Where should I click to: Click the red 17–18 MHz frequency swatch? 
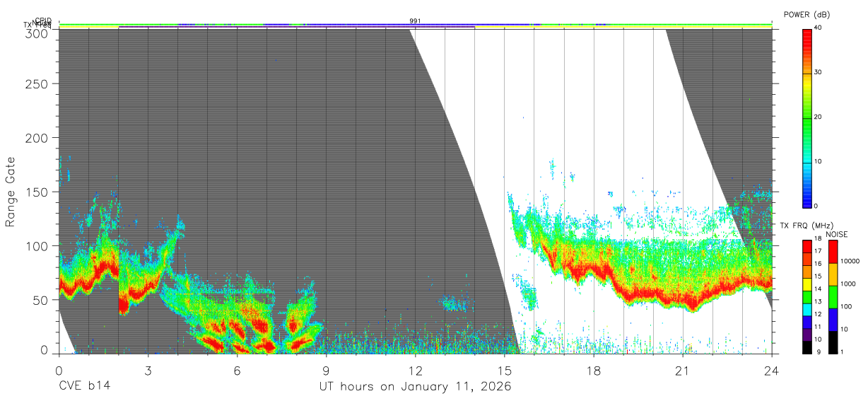click(807, 247)
